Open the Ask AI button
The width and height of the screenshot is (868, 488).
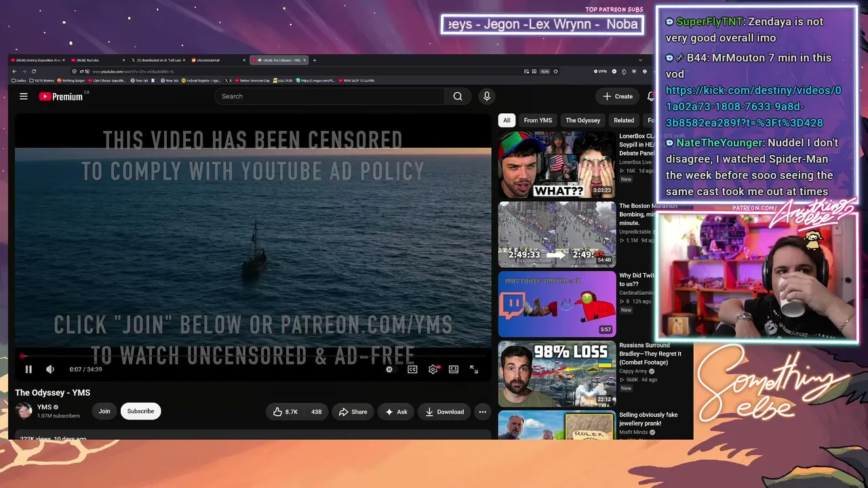click(396, 411)
